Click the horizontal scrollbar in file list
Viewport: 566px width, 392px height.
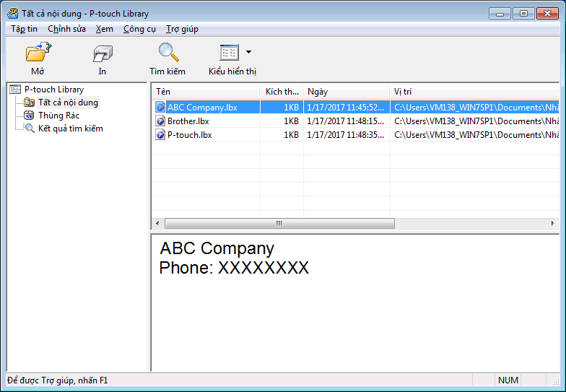click(x=278, y=224)
